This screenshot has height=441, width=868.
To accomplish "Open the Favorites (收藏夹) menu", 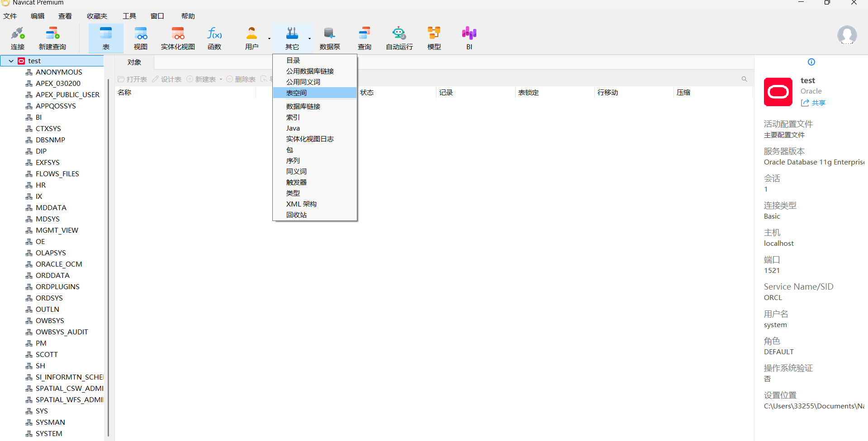I will click(x=97, y=16).
